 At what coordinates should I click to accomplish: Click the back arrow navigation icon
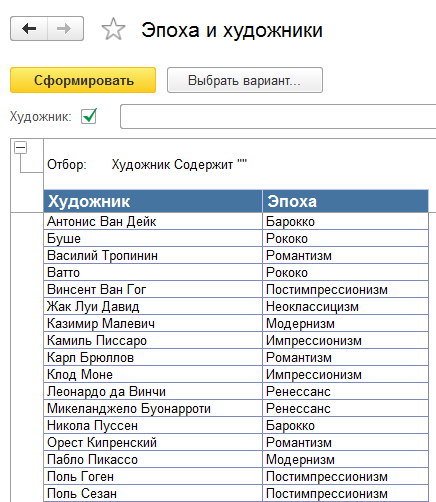click(29, 29)
